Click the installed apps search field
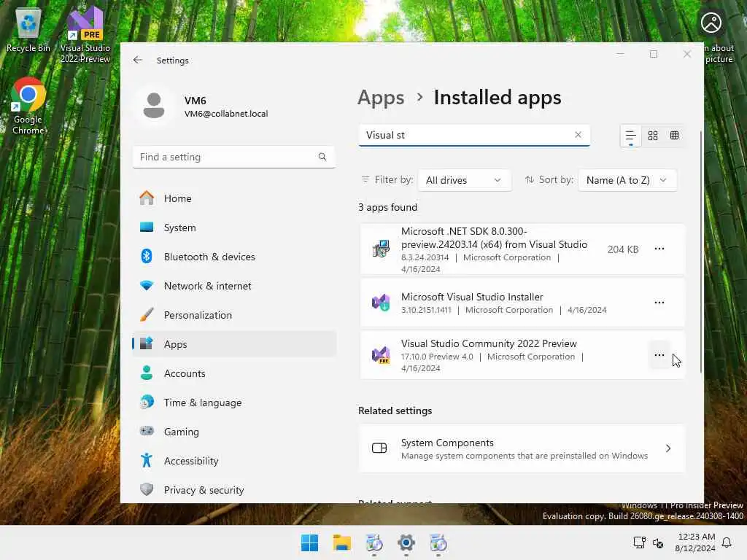 [474, 135]
